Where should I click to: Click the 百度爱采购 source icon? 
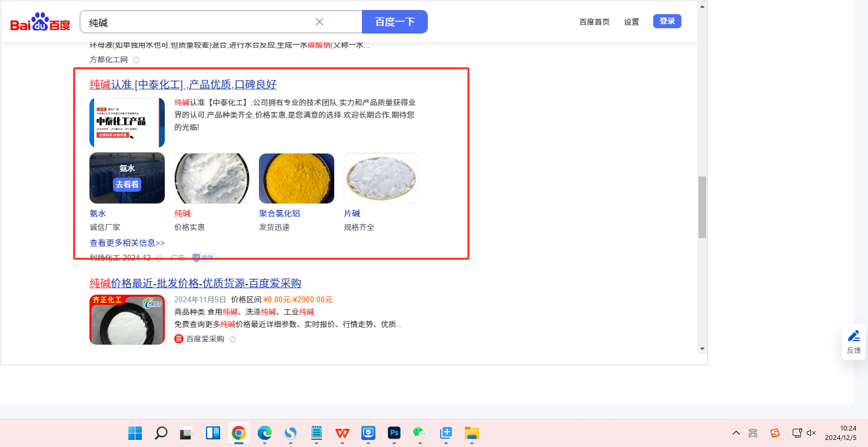point(179,339)
